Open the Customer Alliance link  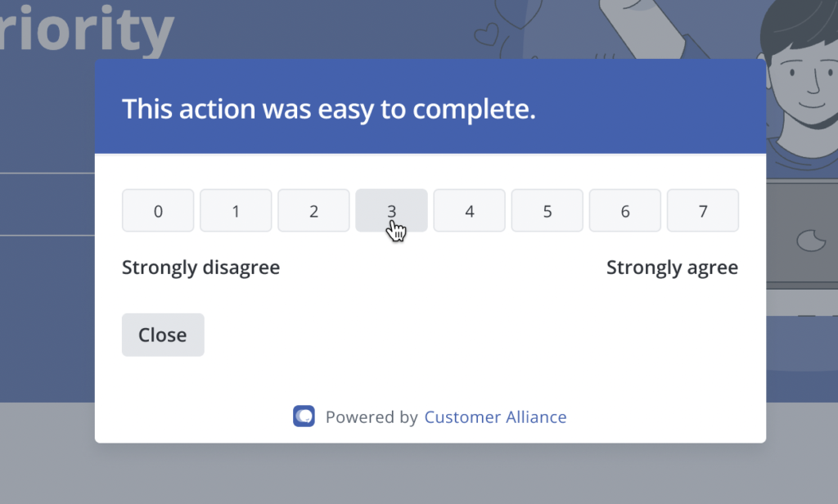coord(495,417)
